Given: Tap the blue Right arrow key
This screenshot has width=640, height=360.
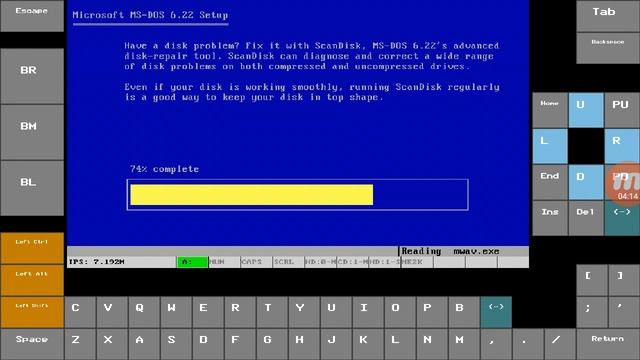Looking at the screenshot, I should (622, 146).
